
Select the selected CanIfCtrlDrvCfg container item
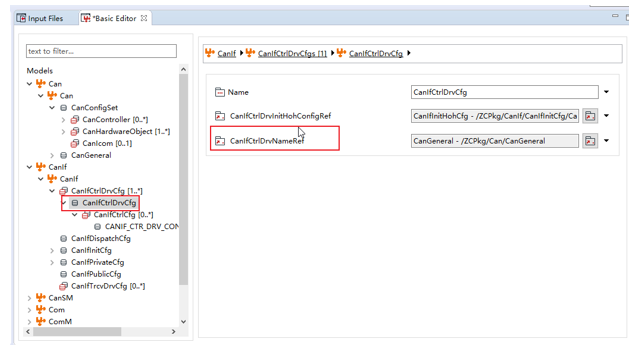click(109, 203)
